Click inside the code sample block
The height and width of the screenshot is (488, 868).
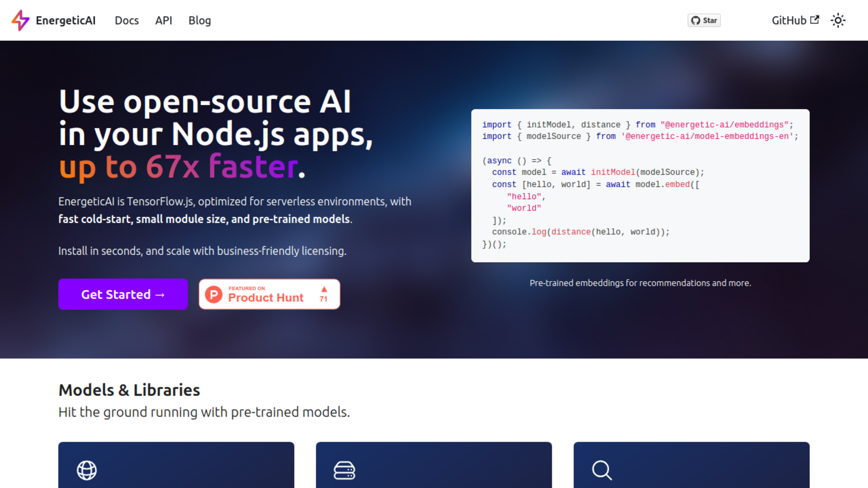tap(640, 185)
